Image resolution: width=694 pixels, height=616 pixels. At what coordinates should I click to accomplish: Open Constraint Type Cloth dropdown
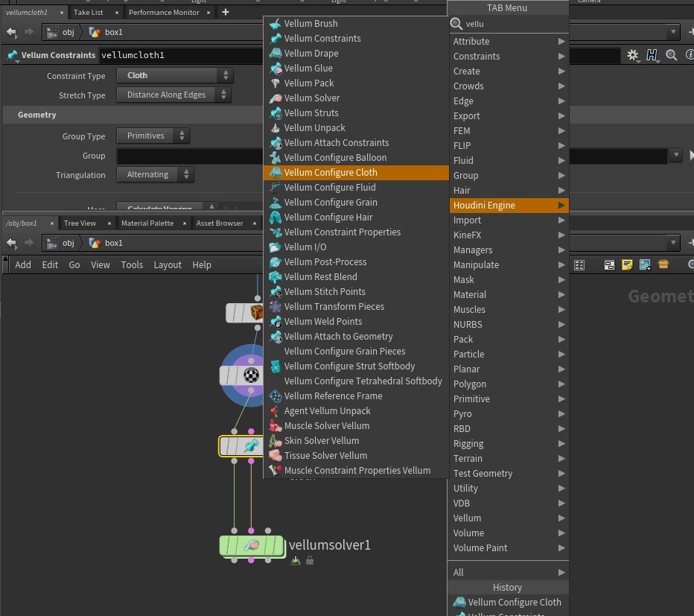[x=175, y=75]
